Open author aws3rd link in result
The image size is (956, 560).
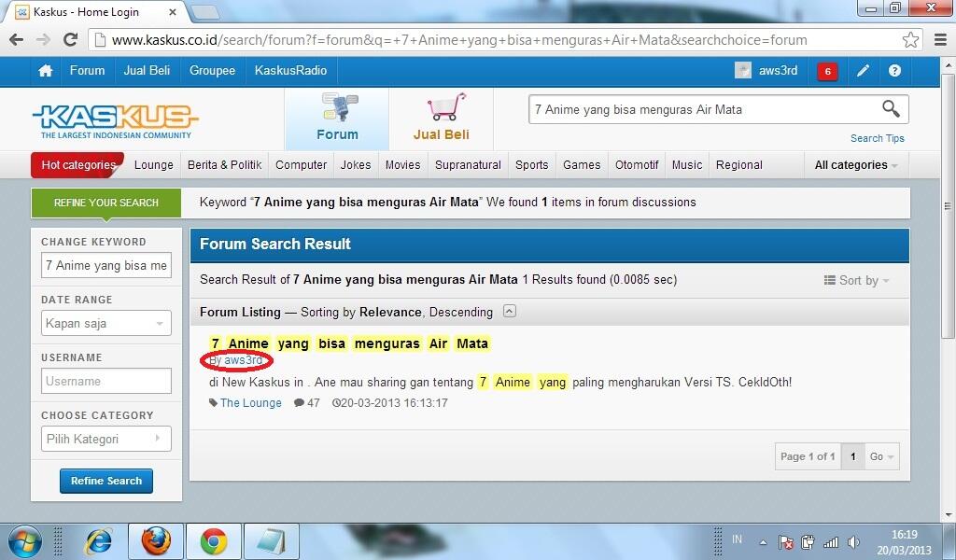244,360
